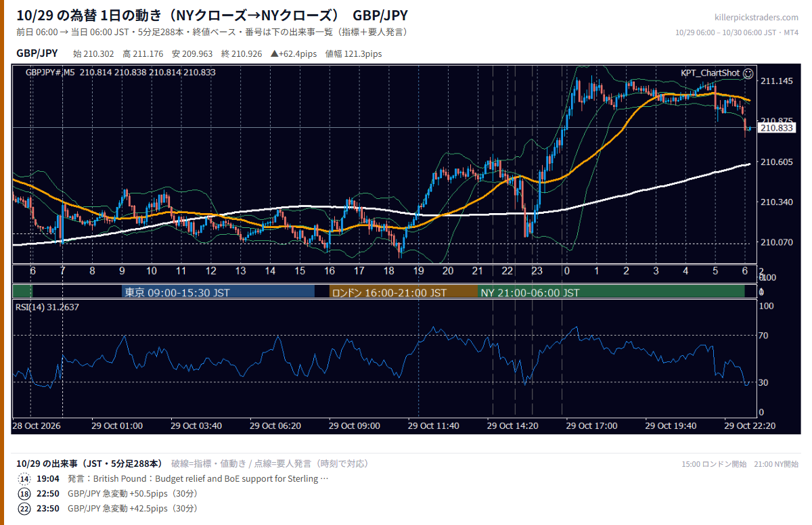Select the NY 21:00-06:00 JST session bar

[612, 292]
